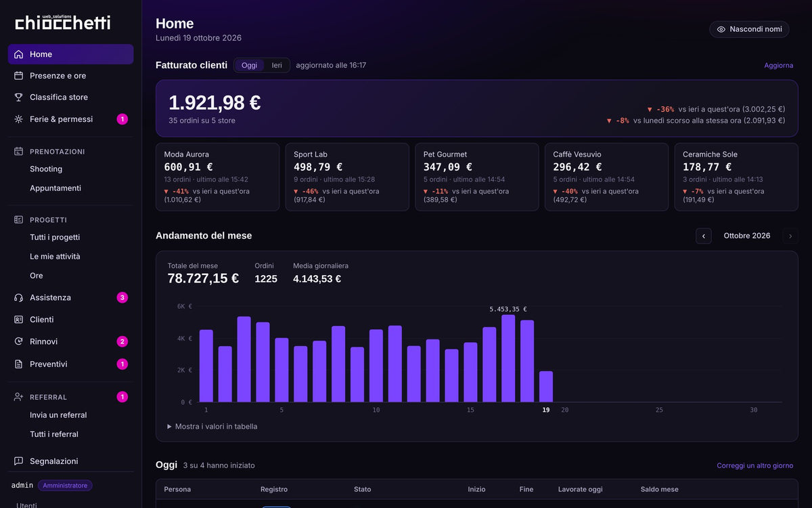Click the sun icon beside Ferie & permessi
812x508 pixels.
pos(18,119)
